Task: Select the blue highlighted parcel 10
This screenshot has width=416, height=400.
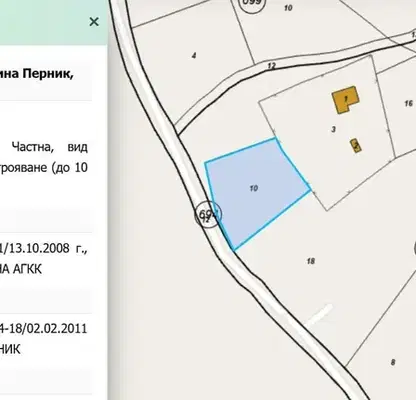Action: click(x=255, y=193)
